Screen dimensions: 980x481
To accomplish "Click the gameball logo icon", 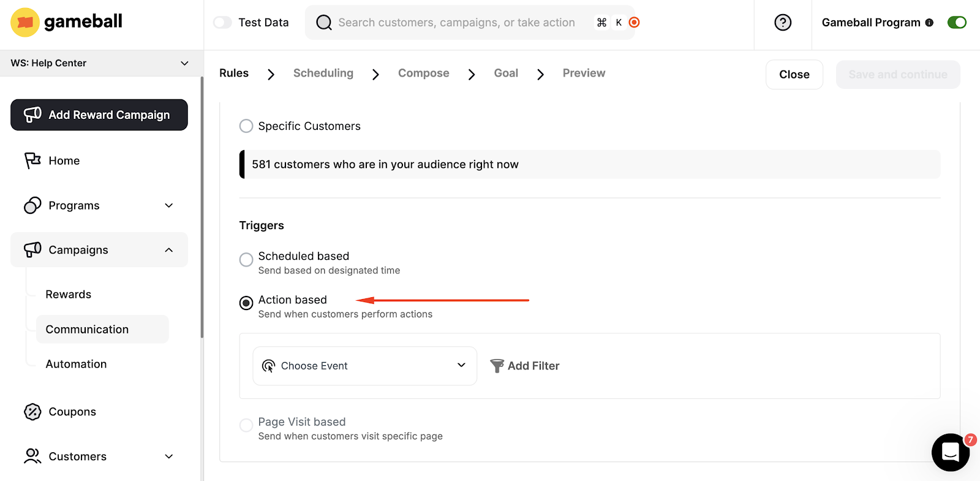I will pyautogui.click(x=25, y=23).
